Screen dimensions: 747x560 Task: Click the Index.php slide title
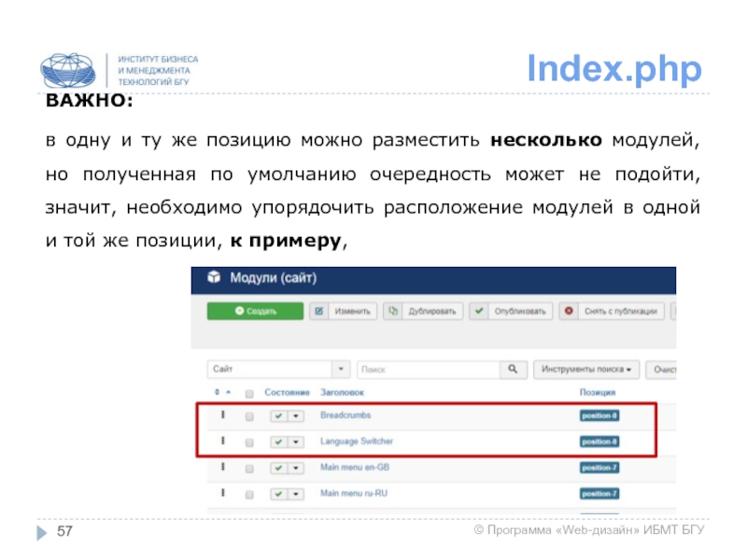614,69
